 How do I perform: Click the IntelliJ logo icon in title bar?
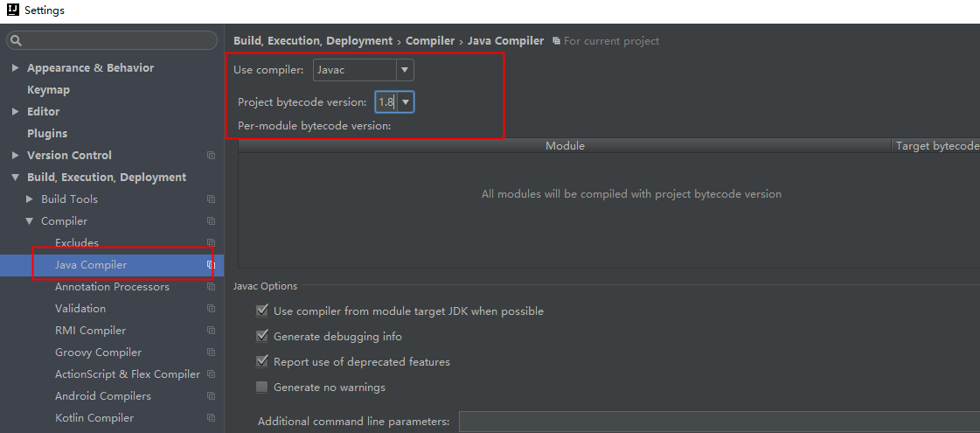tap(12, 10)
